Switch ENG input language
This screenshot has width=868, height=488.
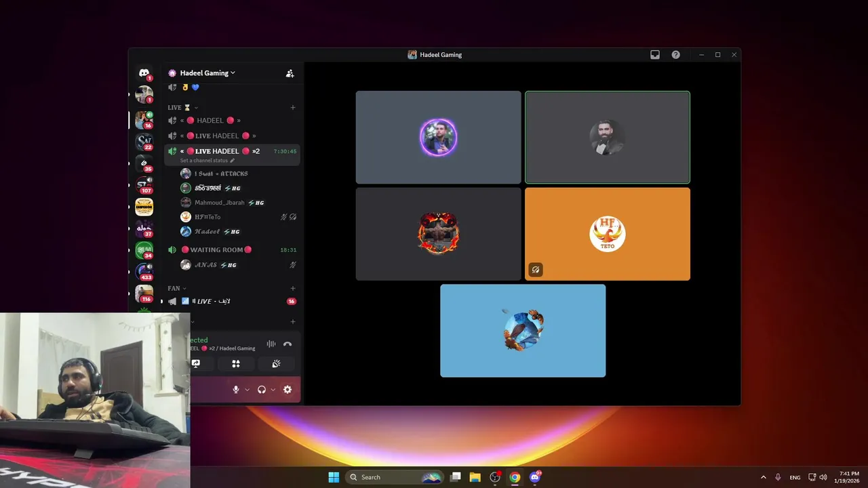[795, 477]
